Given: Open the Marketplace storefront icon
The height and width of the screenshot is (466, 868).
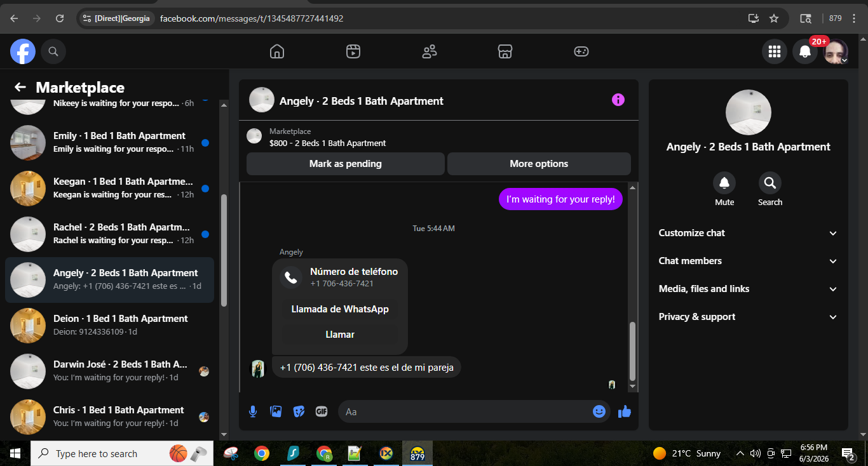Looking at the screenshot, I should (505, 51).
